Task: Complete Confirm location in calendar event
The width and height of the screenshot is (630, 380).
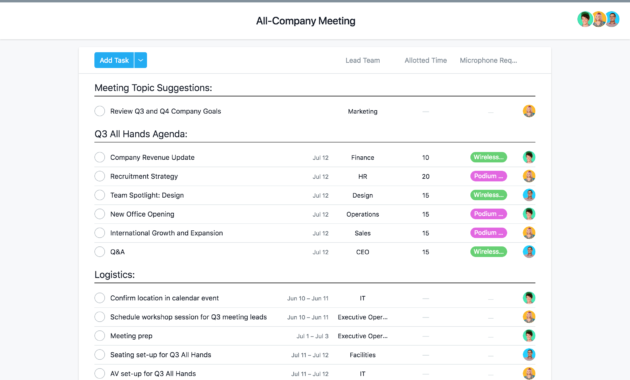Action: 100,298
